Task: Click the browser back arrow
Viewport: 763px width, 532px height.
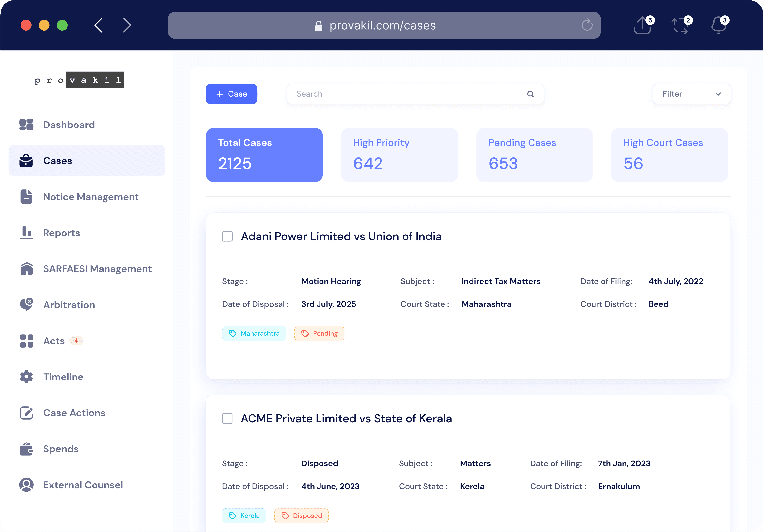Action: [98, 25]
